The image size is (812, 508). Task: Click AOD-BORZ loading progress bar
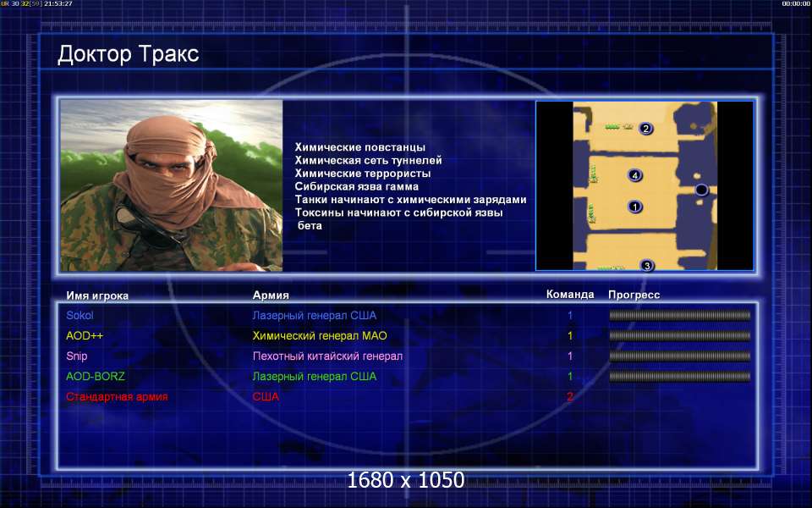[x=679, y=376]
